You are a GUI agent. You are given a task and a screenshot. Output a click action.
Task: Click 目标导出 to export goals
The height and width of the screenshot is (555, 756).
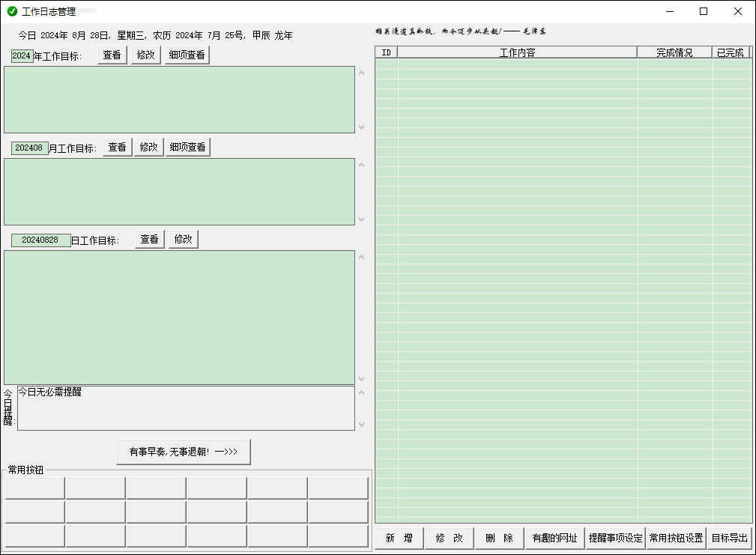[x=730, y=538]
